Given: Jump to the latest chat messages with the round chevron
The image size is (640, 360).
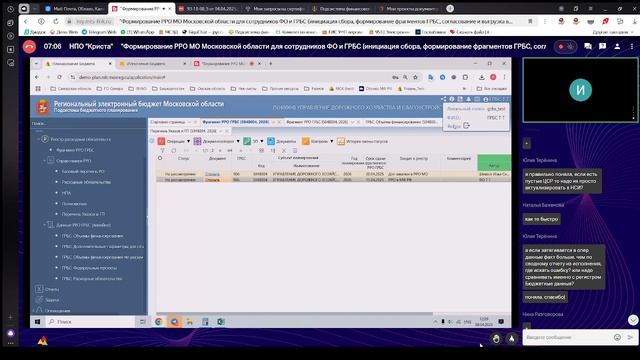Looking at the screenshot, I should pos(633,320).
